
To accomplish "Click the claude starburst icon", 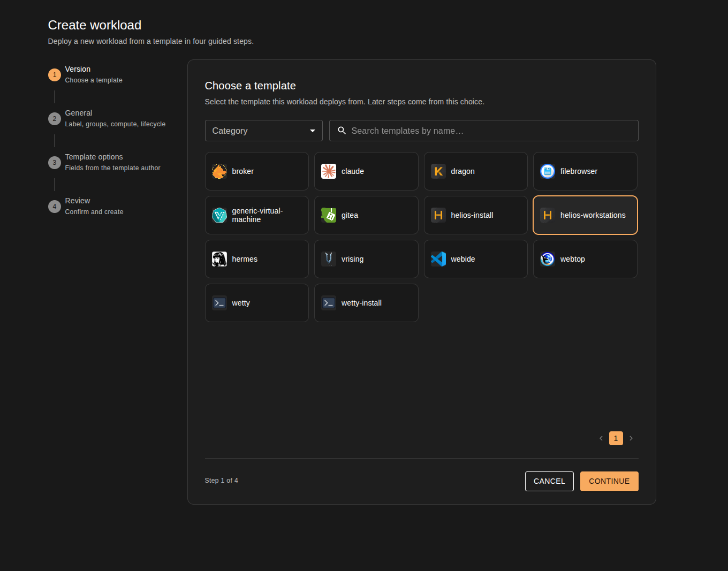I will [329, 171].
